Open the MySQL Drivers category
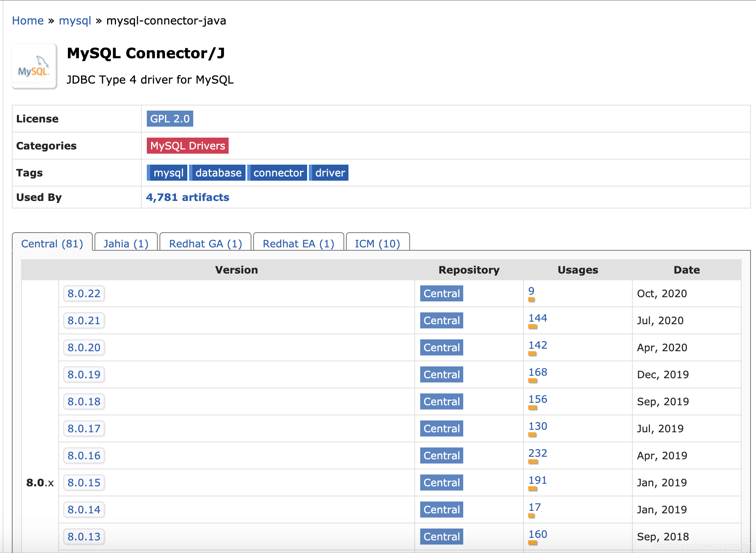This screenshot has height=553, width=756. pos(188,146)
